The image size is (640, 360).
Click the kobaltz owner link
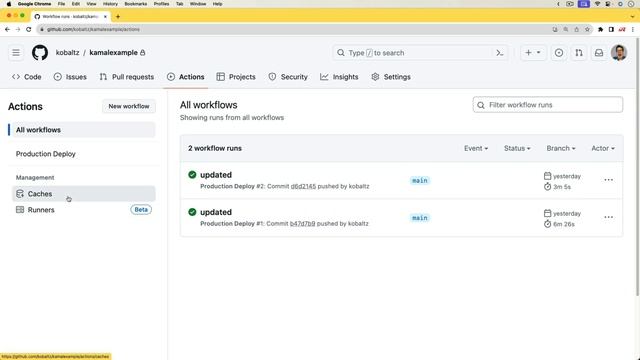67,53
